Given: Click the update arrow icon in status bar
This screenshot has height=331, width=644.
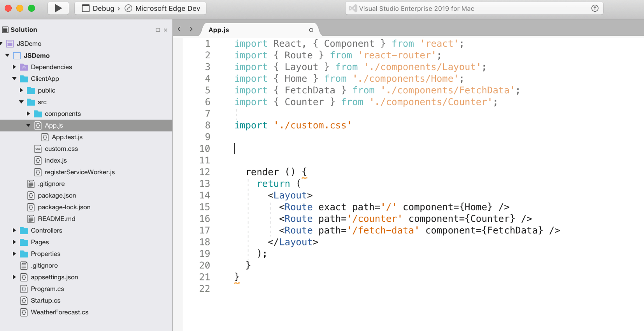Looking at the screenshot, I should tap(595, 8).
